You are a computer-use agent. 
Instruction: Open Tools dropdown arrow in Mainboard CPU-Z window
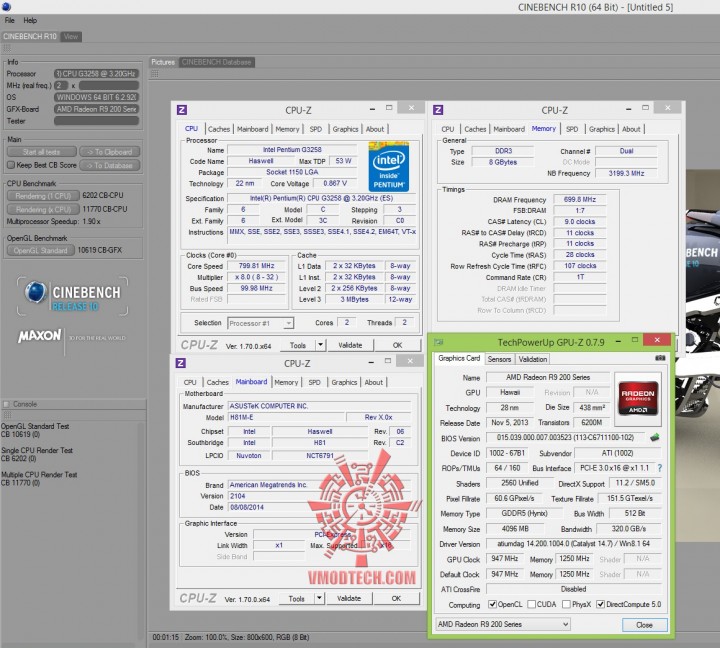[319, 598]
